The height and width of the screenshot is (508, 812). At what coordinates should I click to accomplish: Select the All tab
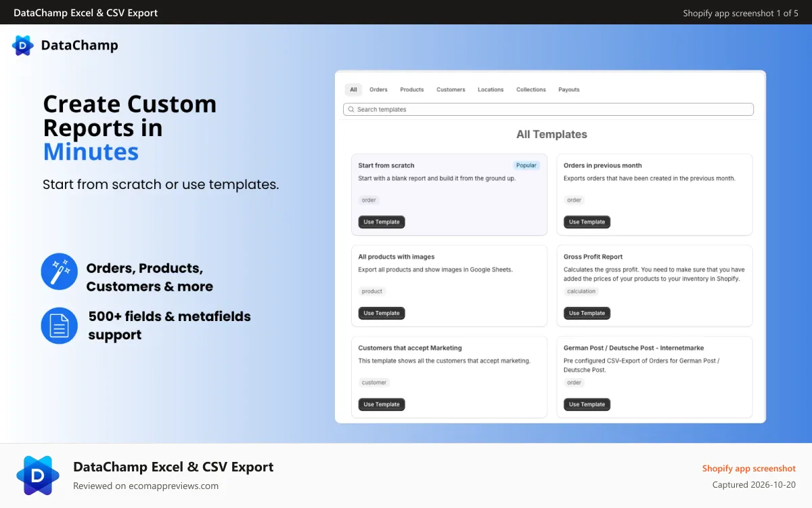[x=353, y=89]
